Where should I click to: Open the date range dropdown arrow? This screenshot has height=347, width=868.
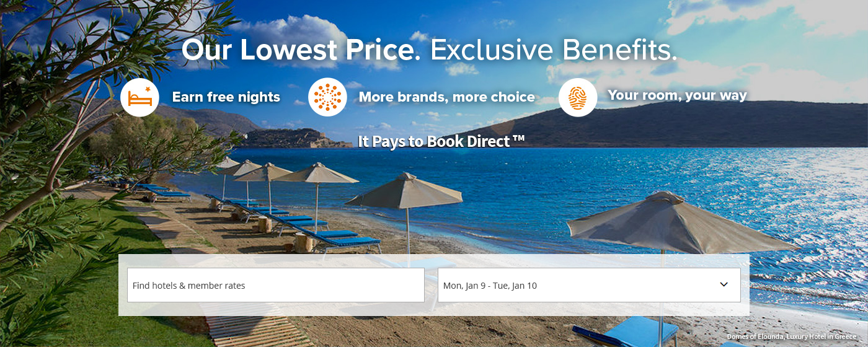[724, 284]
